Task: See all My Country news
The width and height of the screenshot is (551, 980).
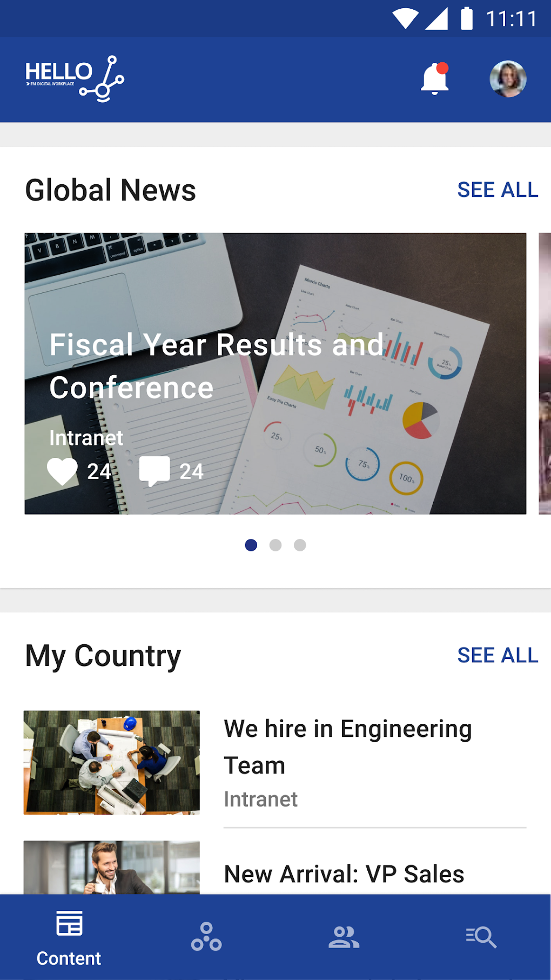Action: [x=498, y=655]
